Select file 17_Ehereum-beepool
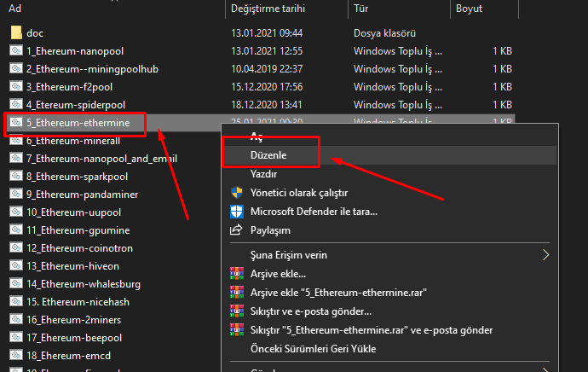 click(74, 338)
